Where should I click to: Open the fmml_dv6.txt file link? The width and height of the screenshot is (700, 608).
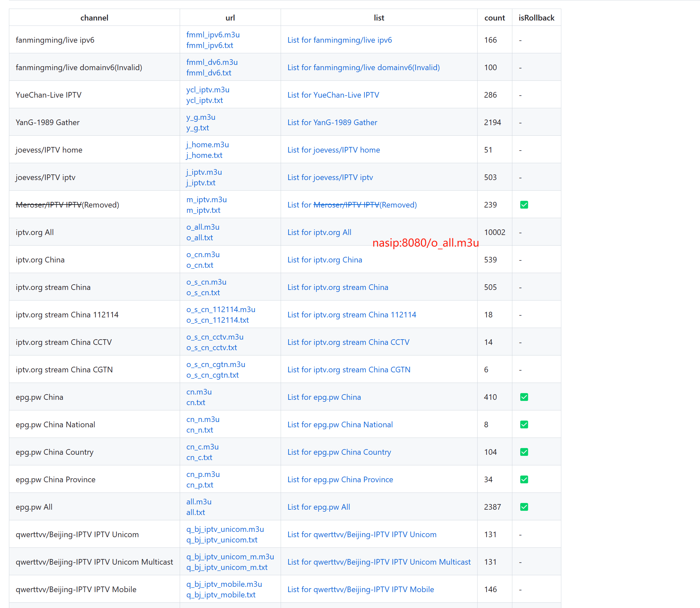[209, 72]
